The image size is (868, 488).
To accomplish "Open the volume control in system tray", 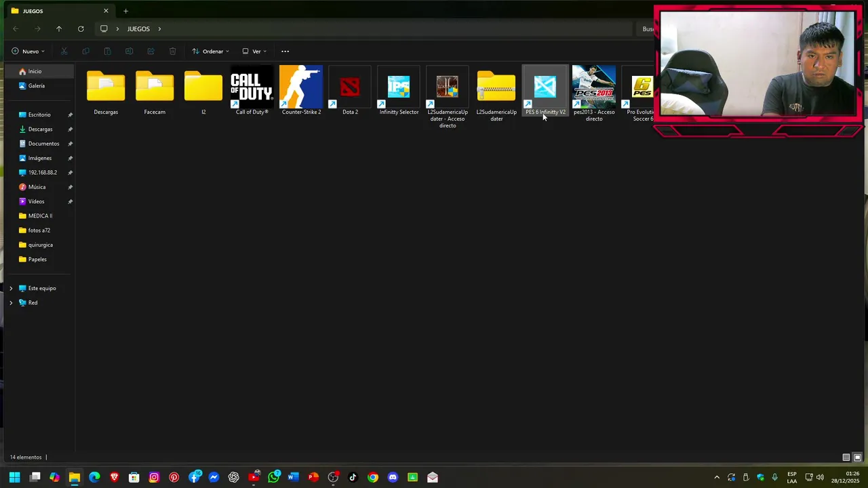I will (x=821, y=477).
